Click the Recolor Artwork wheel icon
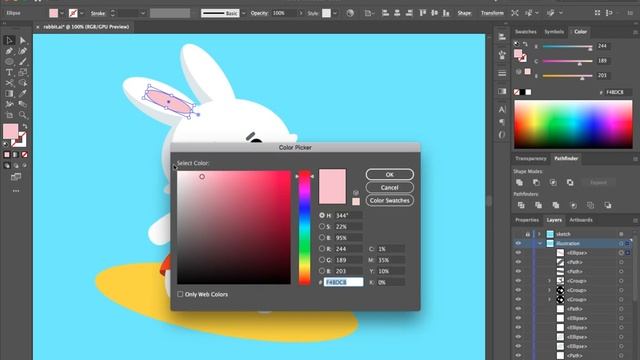 350,13
